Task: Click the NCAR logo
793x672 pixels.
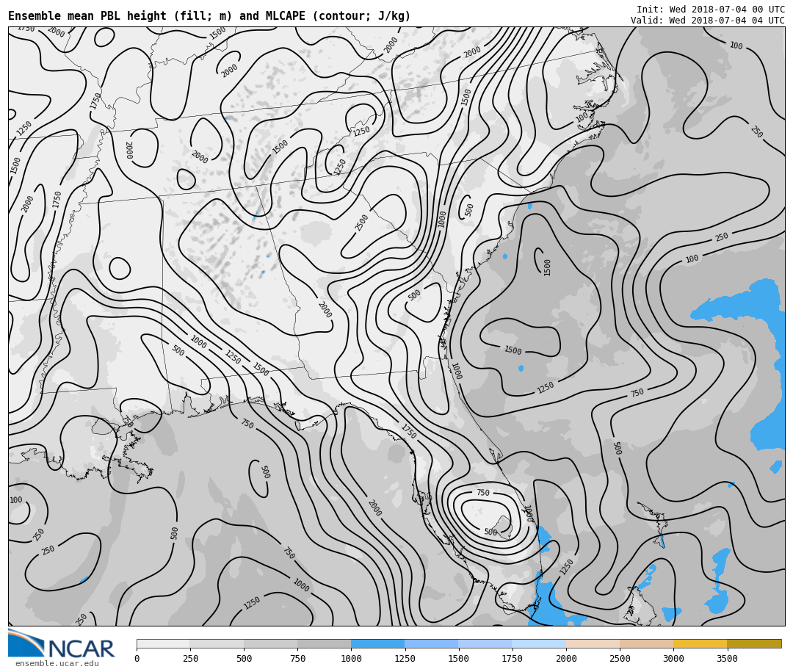Action: coord(62,644)
